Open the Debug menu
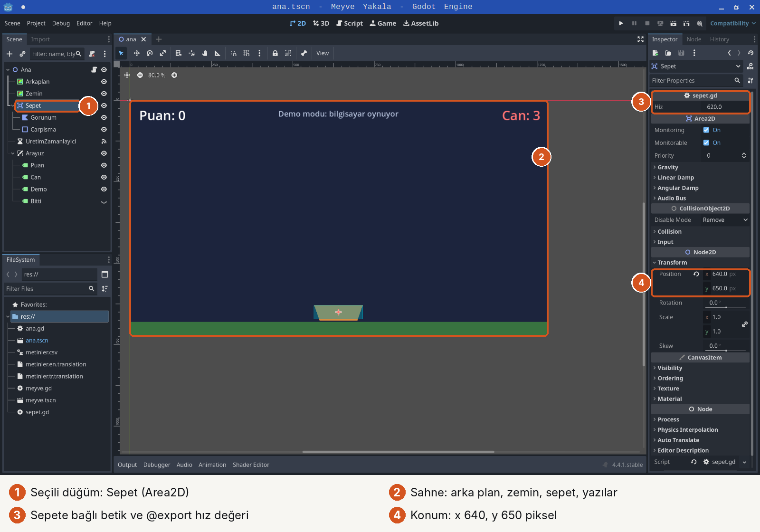Viewport: 760px width, 532px height. pos(61,23)
